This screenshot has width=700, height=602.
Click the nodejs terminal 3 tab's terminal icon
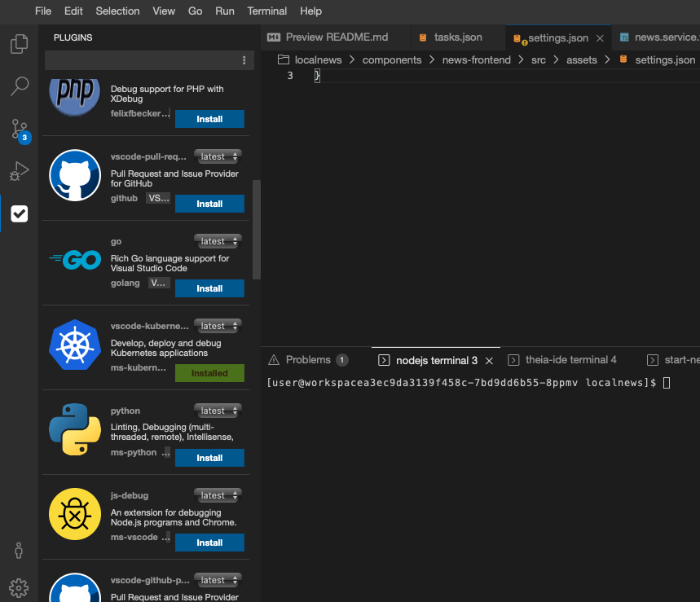384,360
